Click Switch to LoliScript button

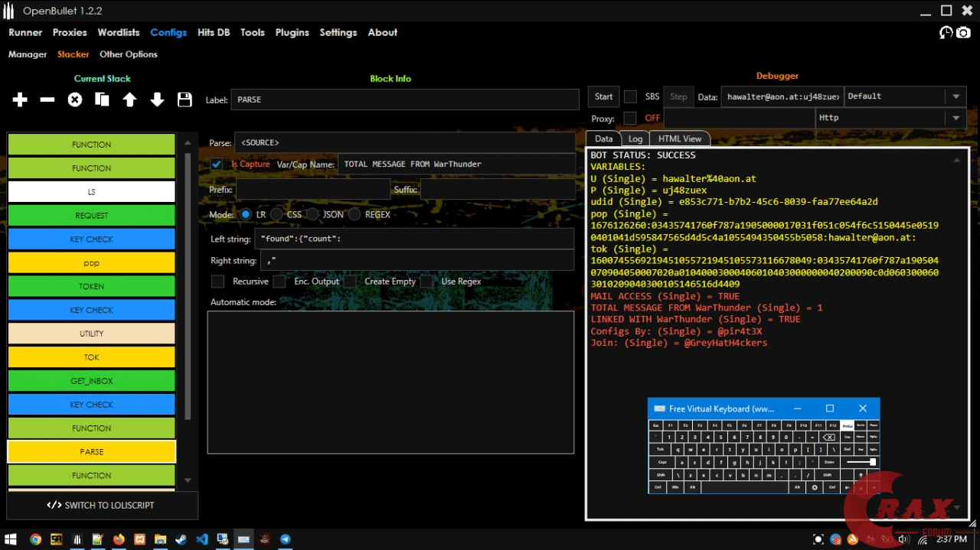coord(102,505)
